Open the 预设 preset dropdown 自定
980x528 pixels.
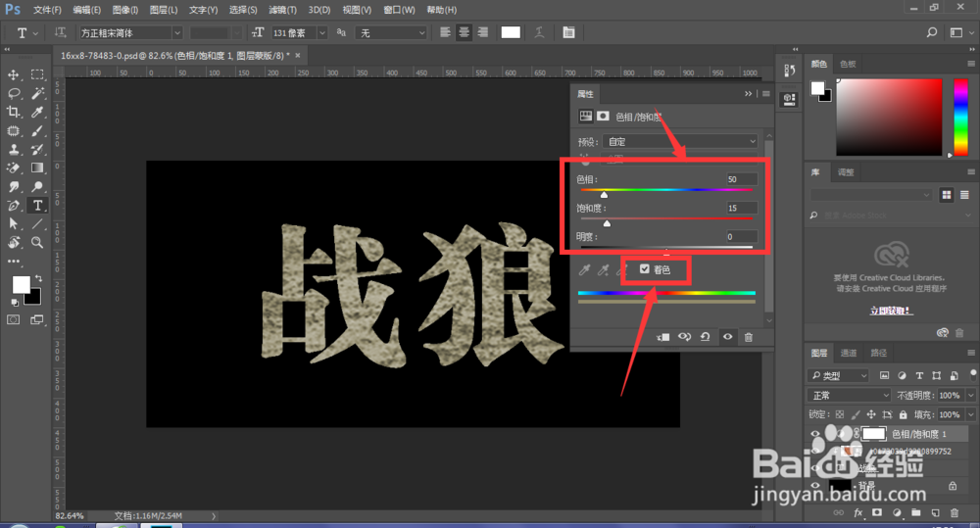(x=680, y=142)
